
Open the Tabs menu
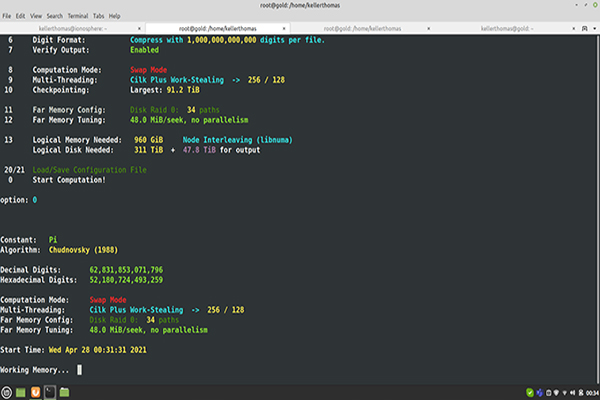click(97, 16)
